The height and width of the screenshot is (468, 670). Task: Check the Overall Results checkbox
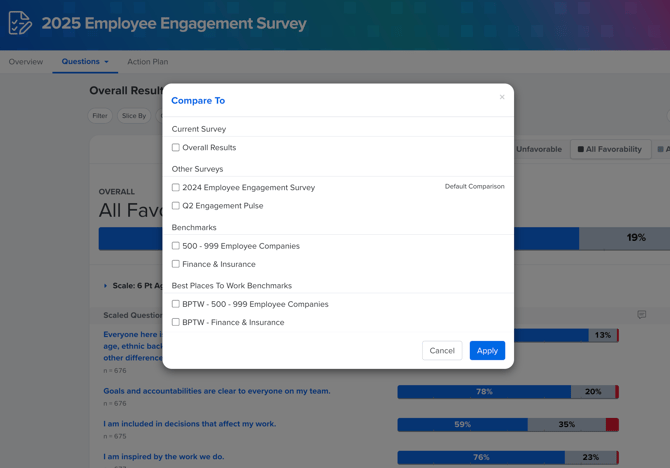tap(176, 147)
